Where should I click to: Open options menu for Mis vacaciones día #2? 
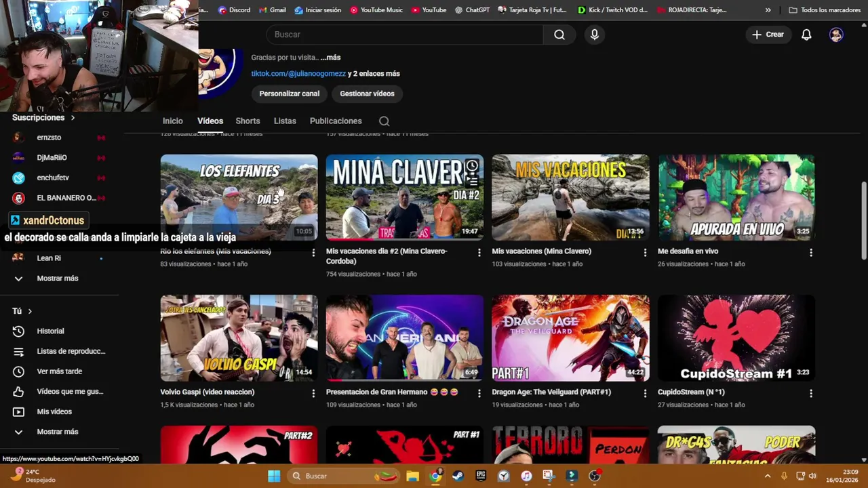(x=479, y=253)
